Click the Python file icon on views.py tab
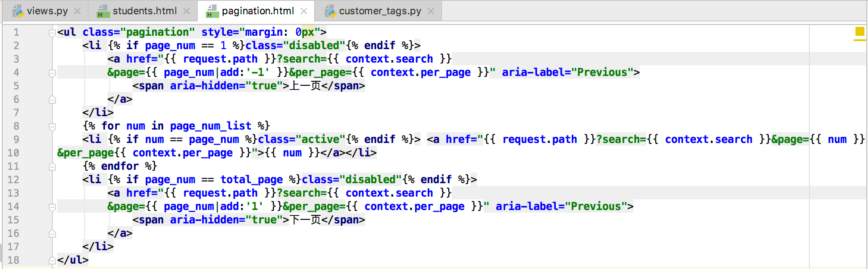Screen dimensions: 868x269 click(18, 11)
